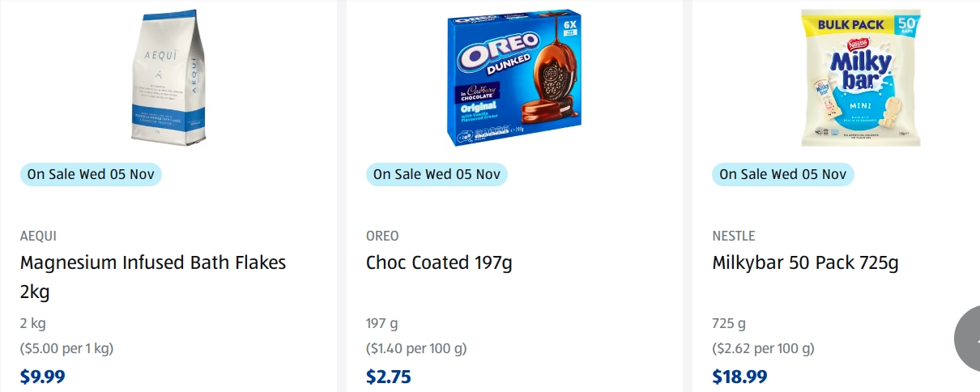980x392 pixels.
Task: Click the $2.75 Oreo price
Action: pos(389,377)
